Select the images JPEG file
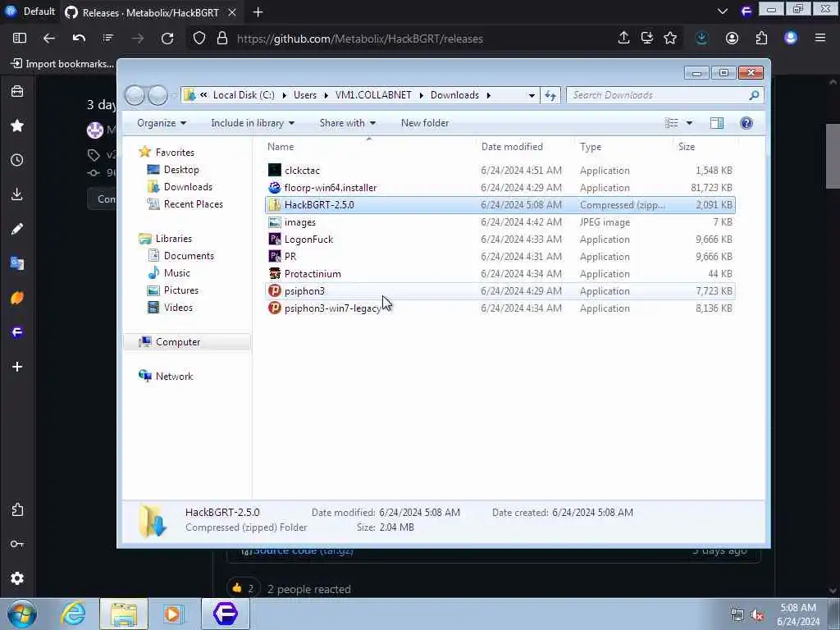840x630 pixels. (500, 221)
